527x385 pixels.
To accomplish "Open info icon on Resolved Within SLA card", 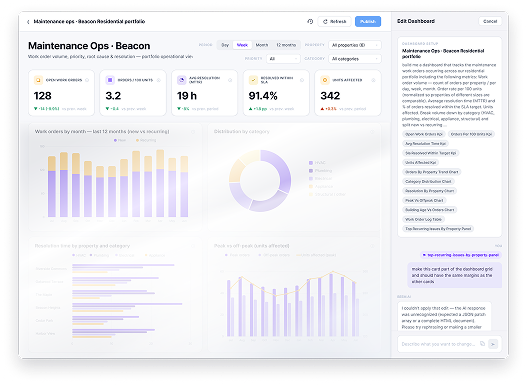I will [302, 80].
